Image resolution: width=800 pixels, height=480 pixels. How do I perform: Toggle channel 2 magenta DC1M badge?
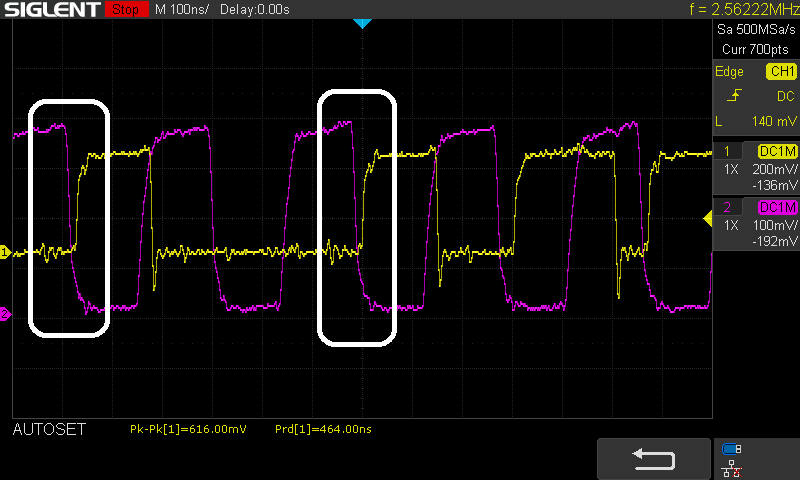(x=777, y=207)
